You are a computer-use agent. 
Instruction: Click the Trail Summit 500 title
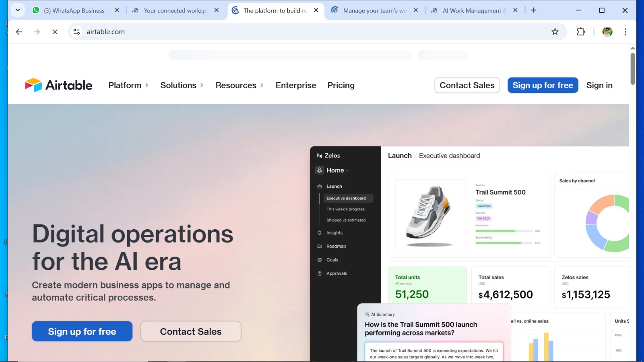point(500,192)
